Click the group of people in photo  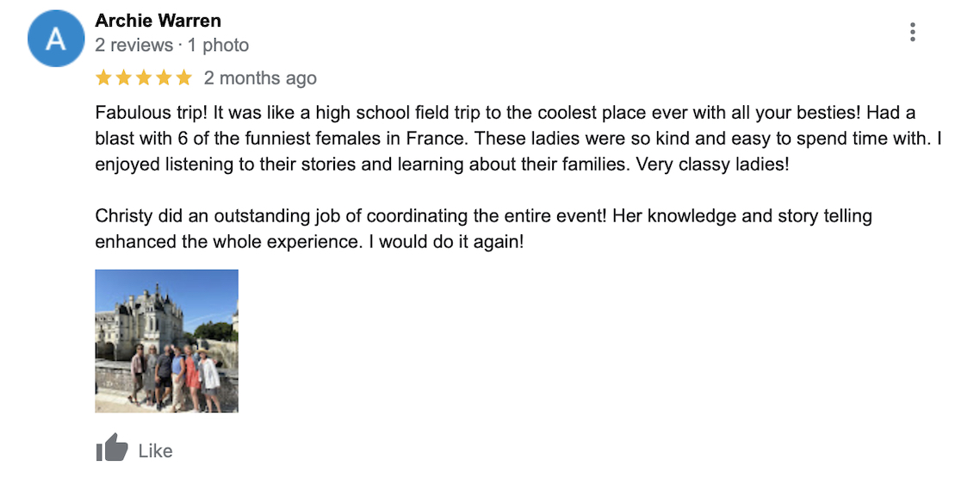(175, 377)
